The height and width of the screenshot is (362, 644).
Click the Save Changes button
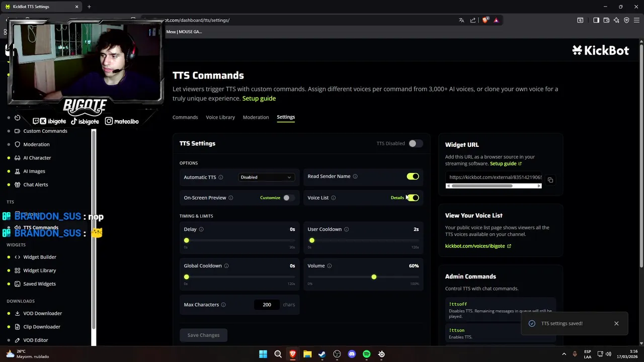203,335
